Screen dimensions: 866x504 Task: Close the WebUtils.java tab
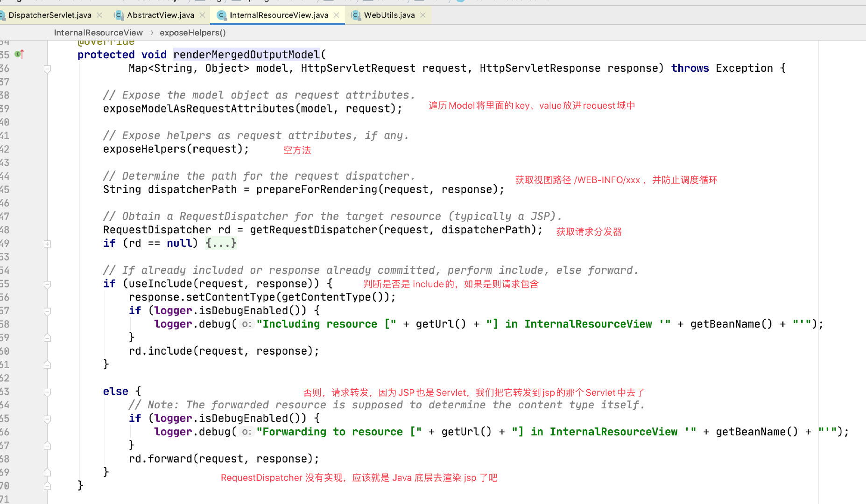(422, 15)
